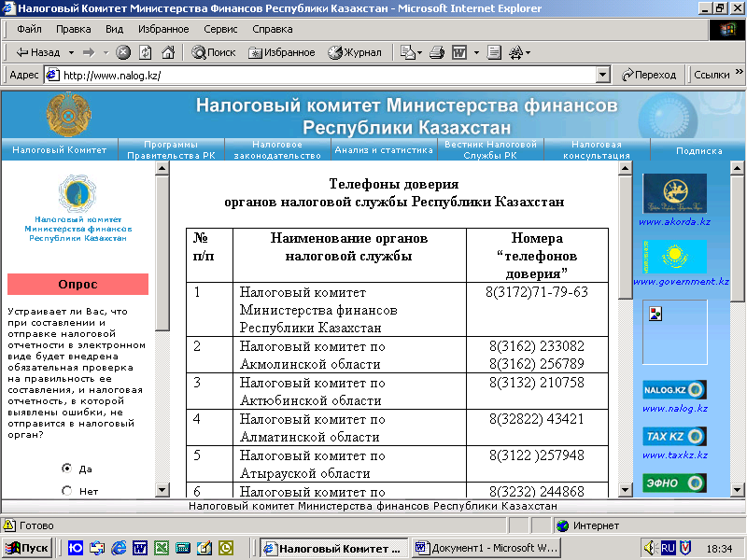The image size is (747, 560).
Task: Edit the page with the Word icon
Action: click(459, 52)
